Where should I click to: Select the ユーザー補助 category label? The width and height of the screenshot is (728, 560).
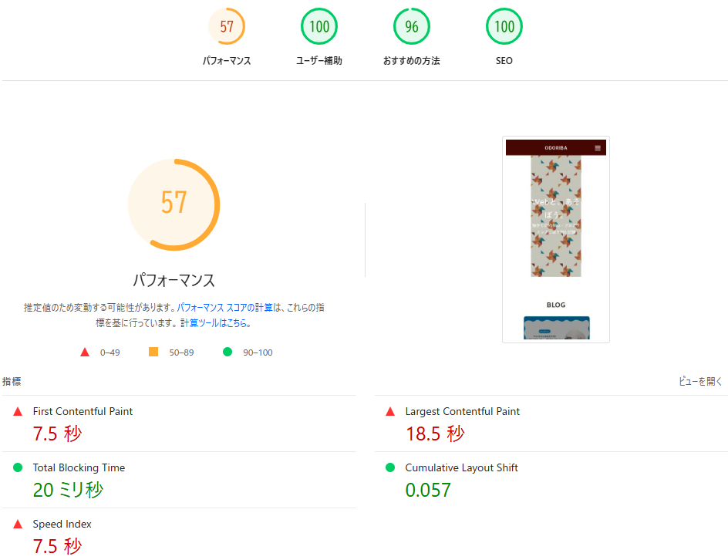pos(319,61)
